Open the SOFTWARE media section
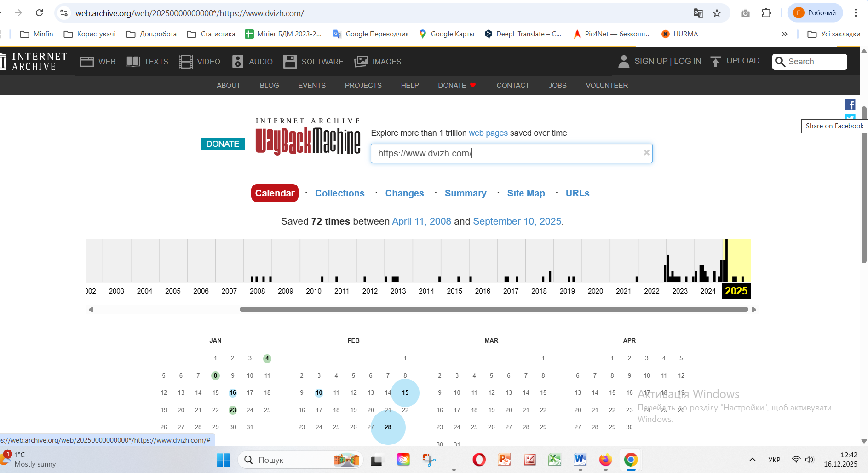Viewport: 868px width, 473px height. pyautogui.click(x=313, y=62)
